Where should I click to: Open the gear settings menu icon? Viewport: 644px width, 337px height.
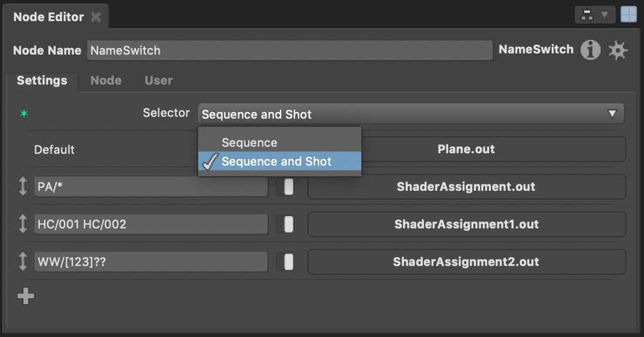618,50
